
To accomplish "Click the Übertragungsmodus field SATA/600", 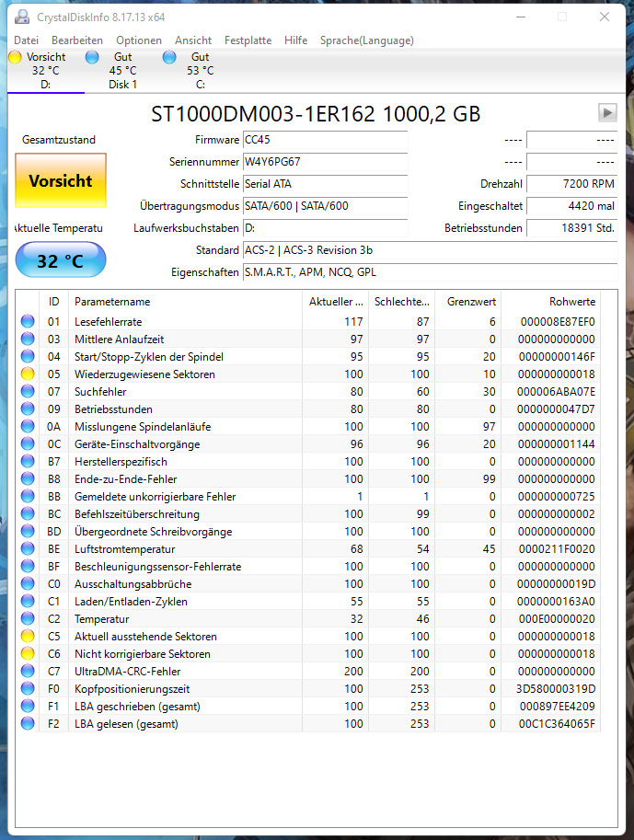I will (326, 206).
